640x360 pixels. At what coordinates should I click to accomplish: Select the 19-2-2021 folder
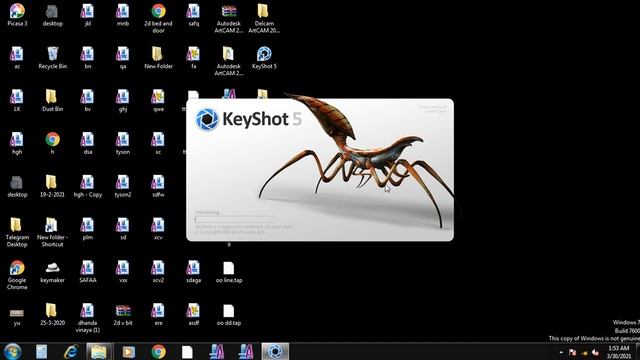point(52,186)
